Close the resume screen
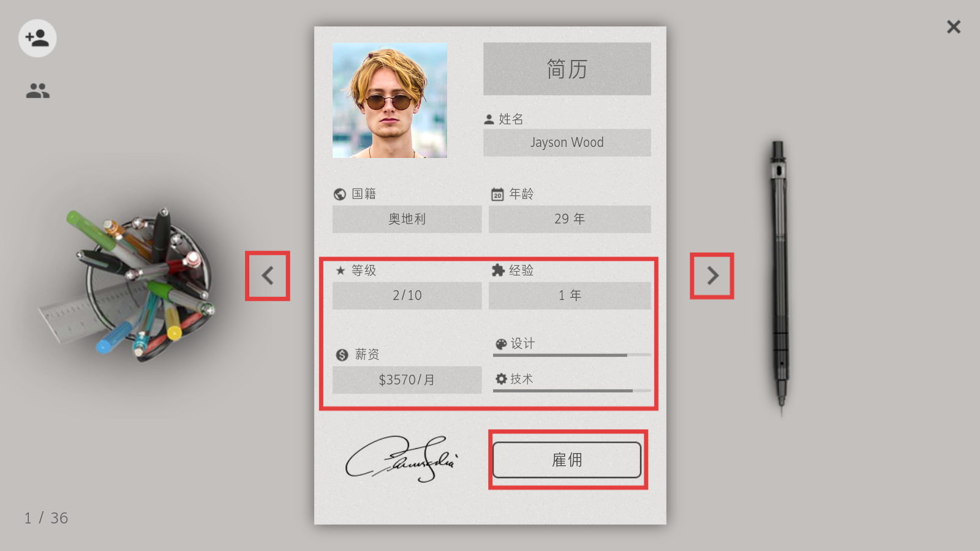980x551 pixels. click(954, 27)
